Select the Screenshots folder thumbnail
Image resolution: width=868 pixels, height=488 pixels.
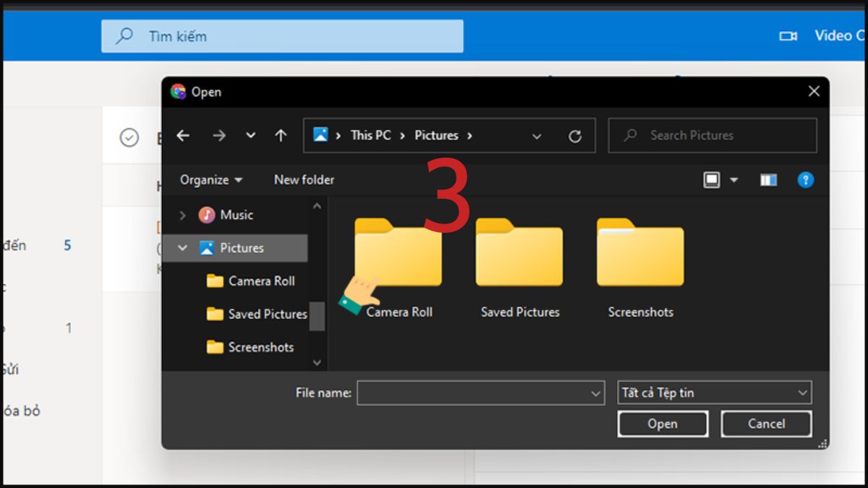point(640,253)
